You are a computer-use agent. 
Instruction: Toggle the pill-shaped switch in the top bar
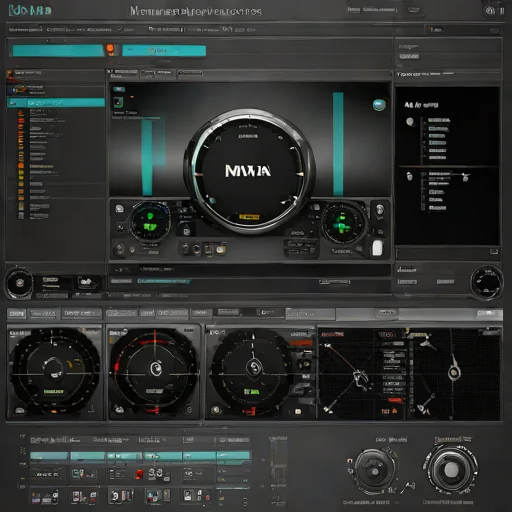(x=414, y=10)
